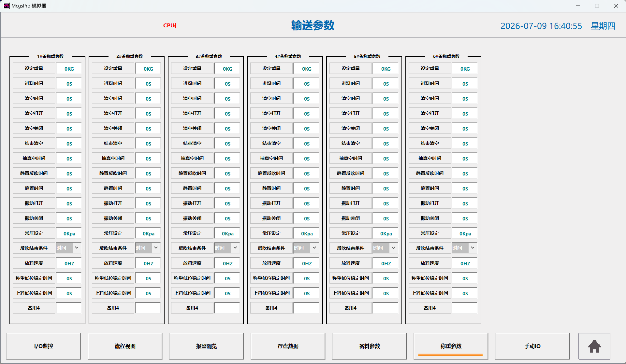Screen dimensions: 626x364
Task: Edit 2#釜 进料时间 value field
Action: click(x=148, y=84)
